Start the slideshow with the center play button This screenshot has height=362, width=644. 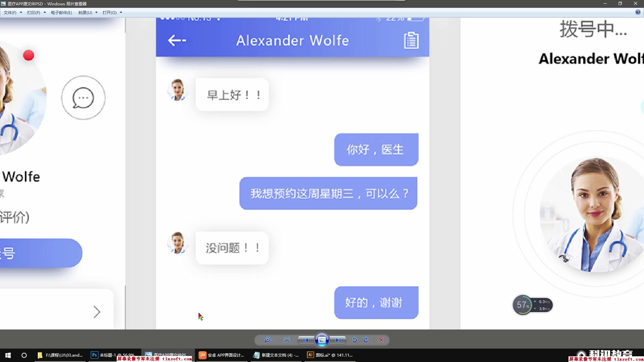tap(322, 340)
